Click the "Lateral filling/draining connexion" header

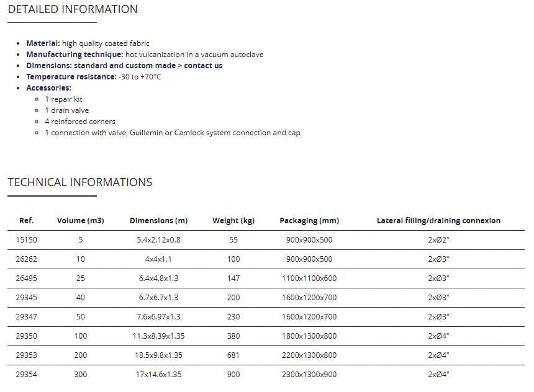point(438,221)
